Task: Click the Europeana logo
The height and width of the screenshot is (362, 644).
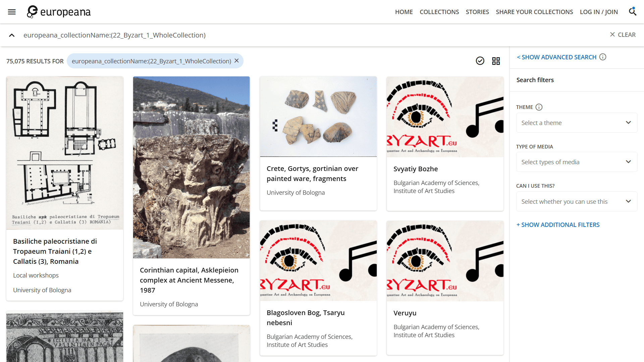Action: 59,12
